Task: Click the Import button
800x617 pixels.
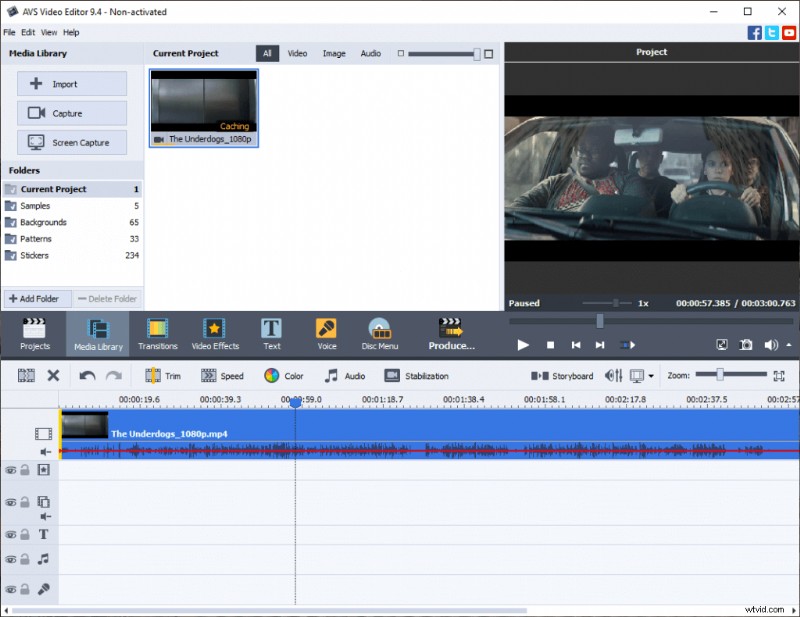Action: (x=71, y=83)
